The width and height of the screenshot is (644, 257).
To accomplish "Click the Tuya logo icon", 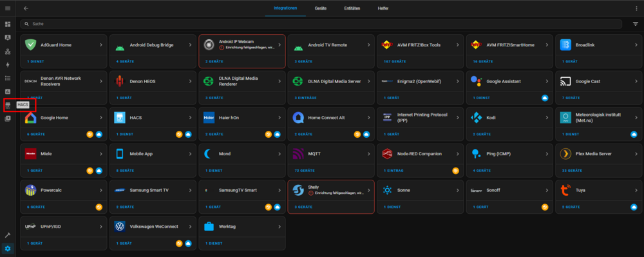I will pyautogui.click(x=565, y=191).
